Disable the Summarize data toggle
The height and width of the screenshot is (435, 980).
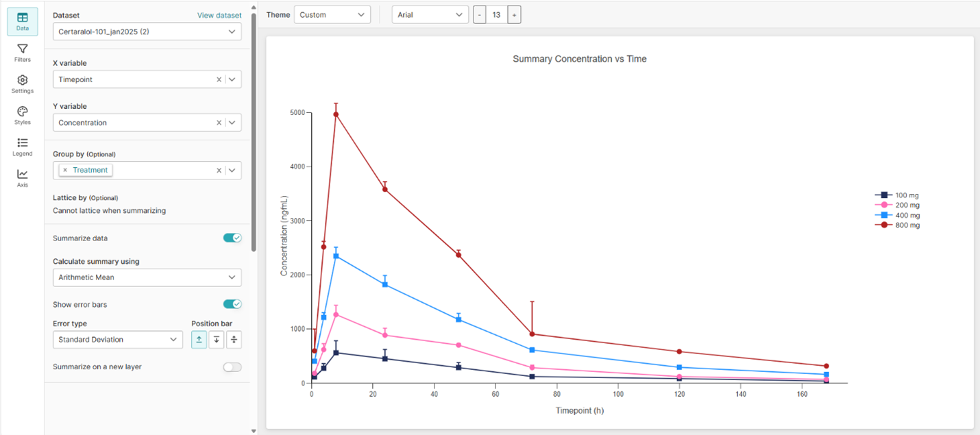tap(232, 238)
